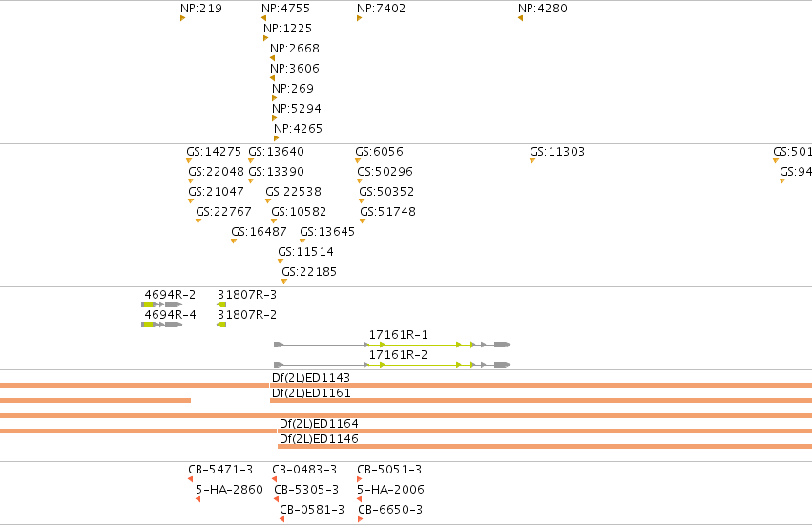Select the Df(2L)ED1161 deficiency label
Image resolution: width=812 pixels, height=525 pixels.
pos(311,393)
